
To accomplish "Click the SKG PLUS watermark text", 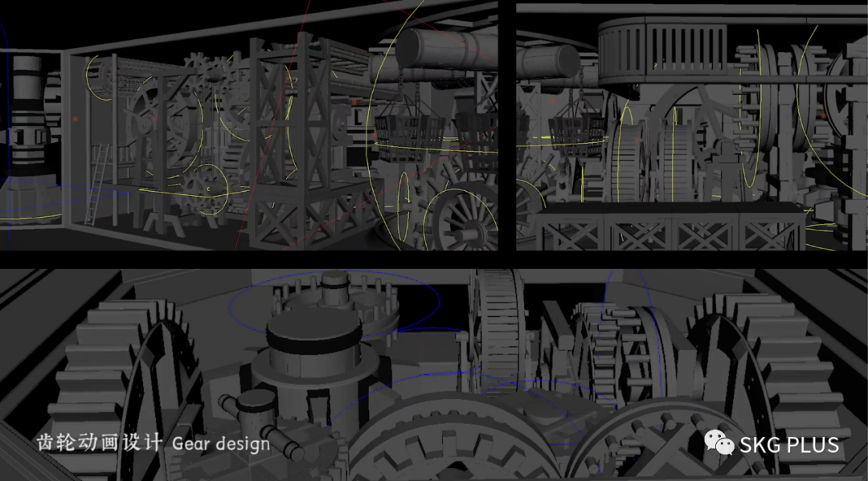I will pos(788,444).
